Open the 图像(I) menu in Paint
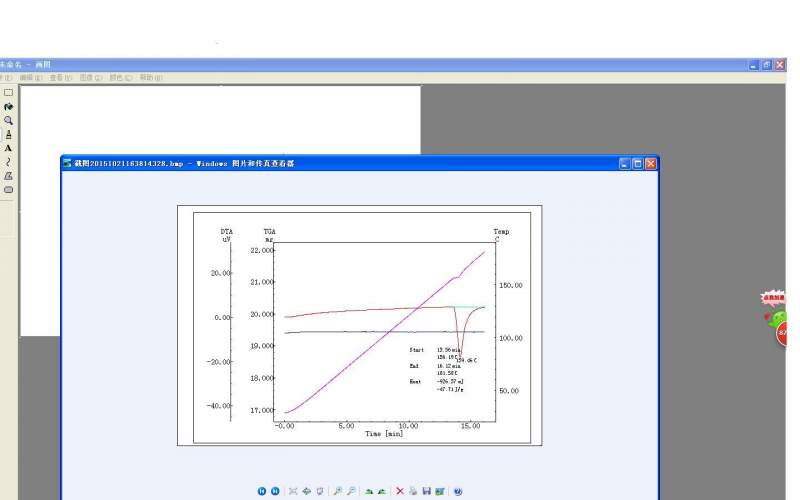Screen dimensions: 800x500 pos(91,78)
